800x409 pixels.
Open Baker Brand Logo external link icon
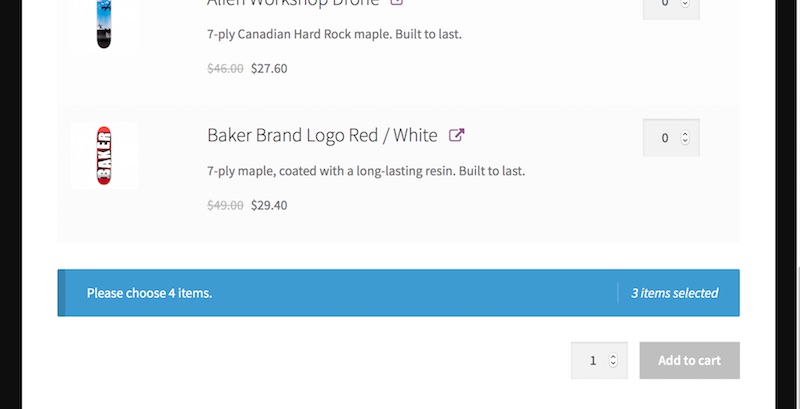(456, 135)
